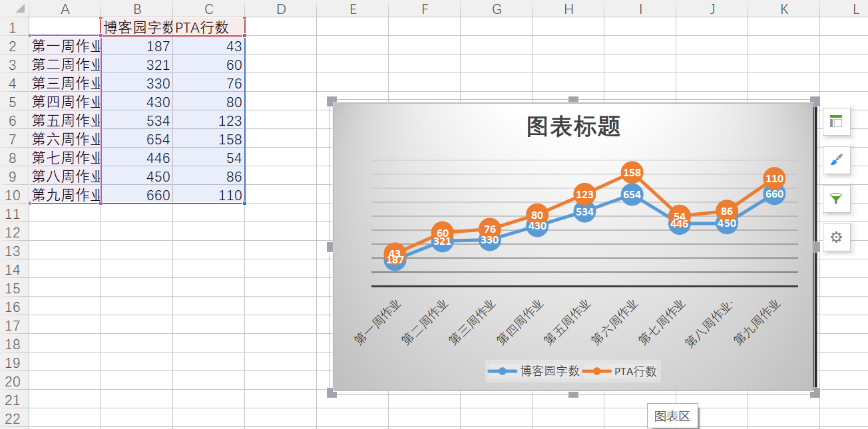
Task: Select column J header
Action: (712, 9)
